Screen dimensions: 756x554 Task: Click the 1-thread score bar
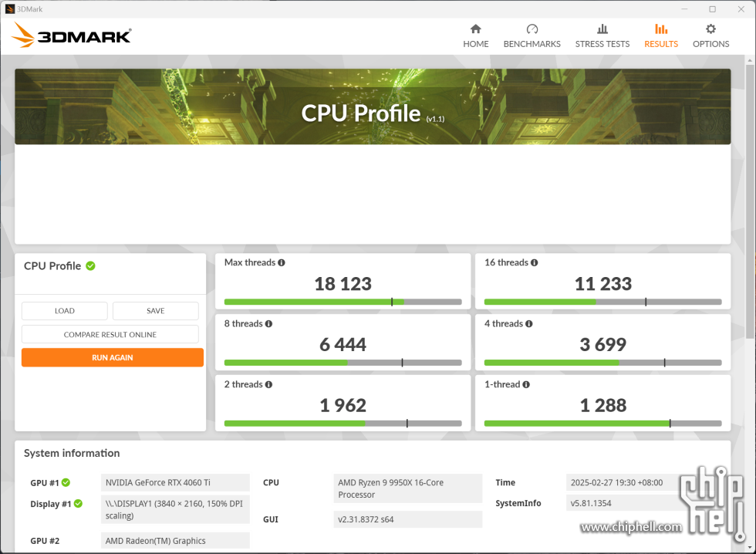[602, 424]
